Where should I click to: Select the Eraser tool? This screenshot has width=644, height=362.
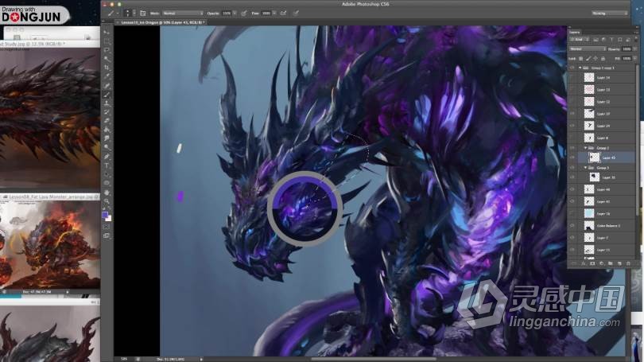click(107, 121)
